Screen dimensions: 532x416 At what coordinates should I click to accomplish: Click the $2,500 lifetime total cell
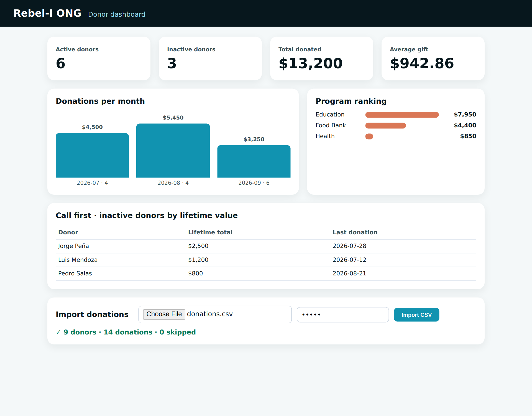pos(198,246)
